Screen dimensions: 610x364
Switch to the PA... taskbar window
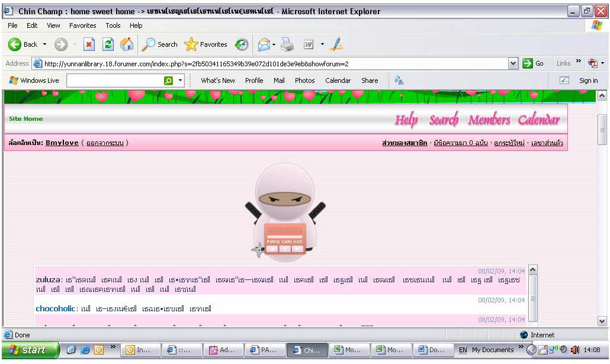pos(265,350)
